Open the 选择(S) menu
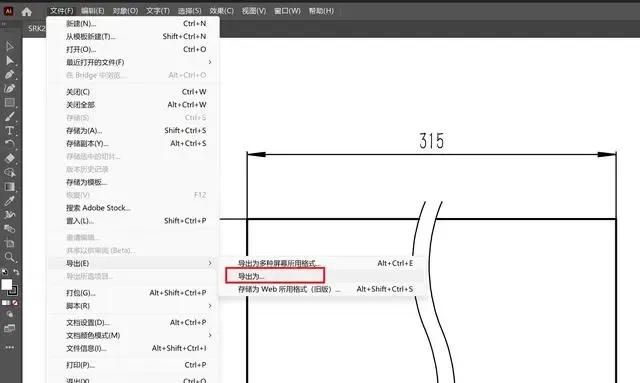This screenshot has height=383, width=640. [x=189, y=11]
